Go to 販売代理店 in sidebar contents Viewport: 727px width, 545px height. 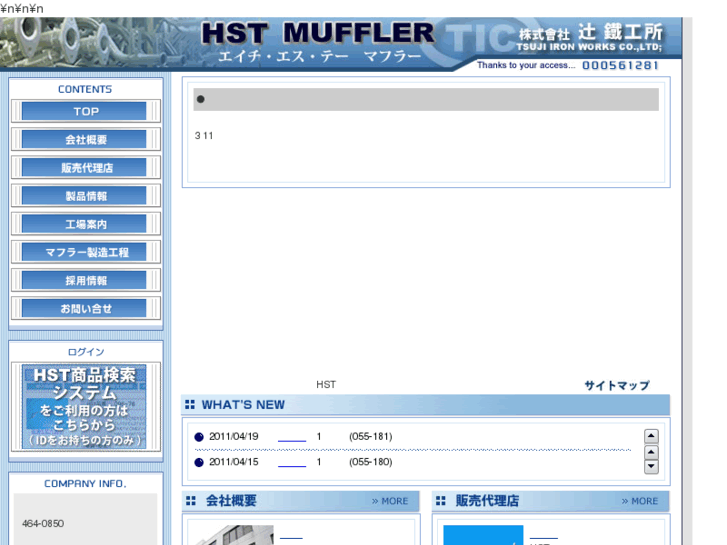[86, 167]
